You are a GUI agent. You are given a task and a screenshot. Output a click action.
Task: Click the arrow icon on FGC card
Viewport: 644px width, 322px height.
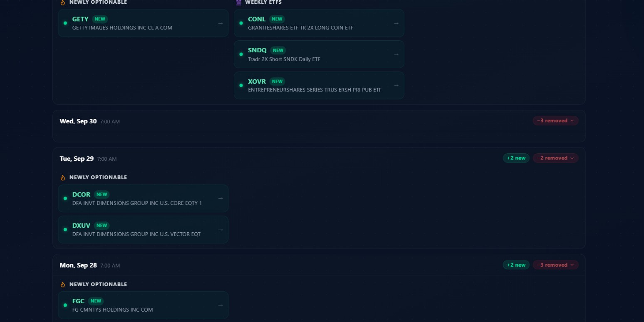click(220, 305)
